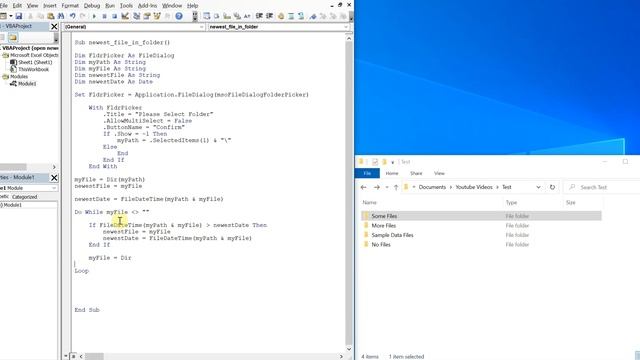The width and height of the screenshot is (640, 360).
Task: Open the Share ribbon tab in File Explorer
Action: [x=416, y=173]
